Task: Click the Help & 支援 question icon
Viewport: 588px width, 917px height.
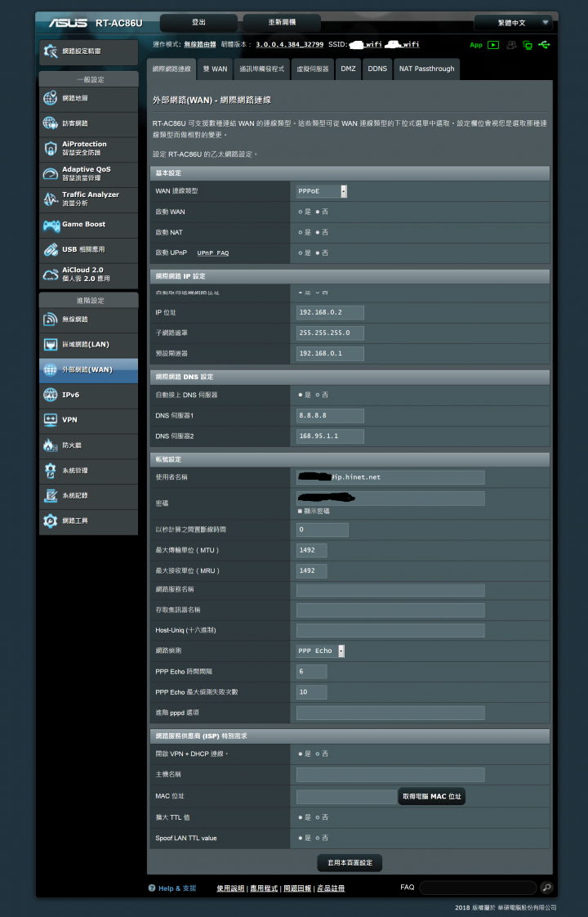Action: pos(152,888)
